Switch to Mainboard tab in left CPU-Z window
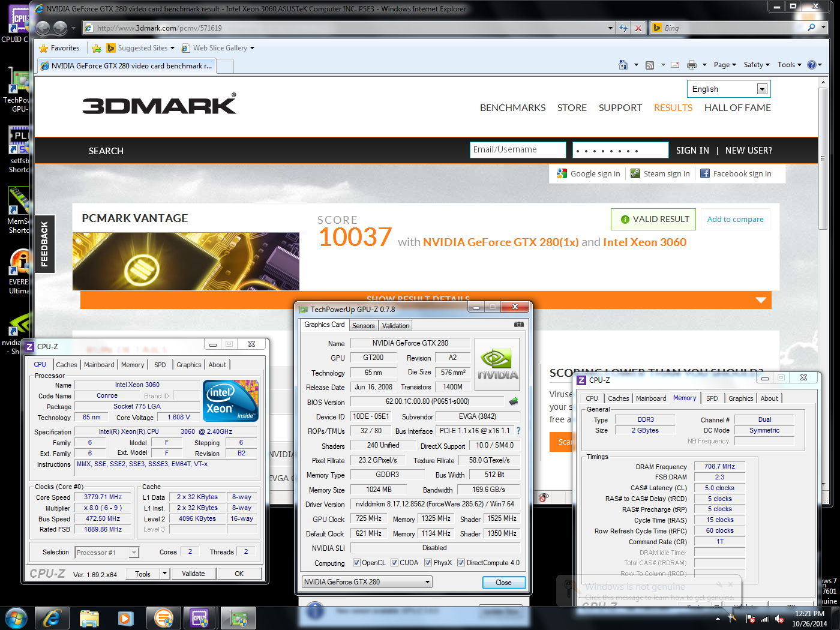Screen dimensions: 840x630 [x=99, y=365]
